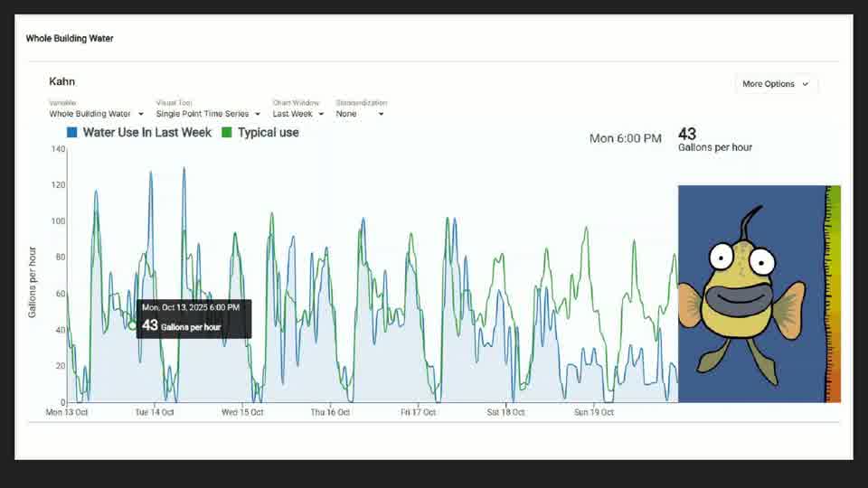Click the Mon 13 Oct axis label

(x=67, y=412)
